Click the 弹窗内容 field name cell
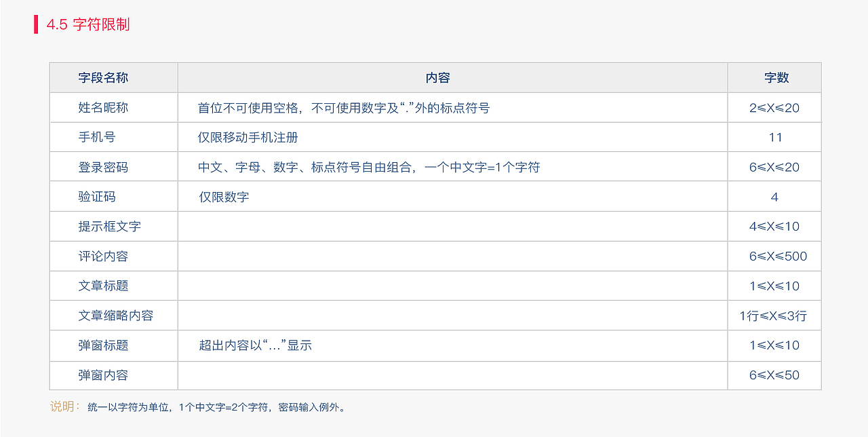This screenshot has width=868, height=437. 103,375
